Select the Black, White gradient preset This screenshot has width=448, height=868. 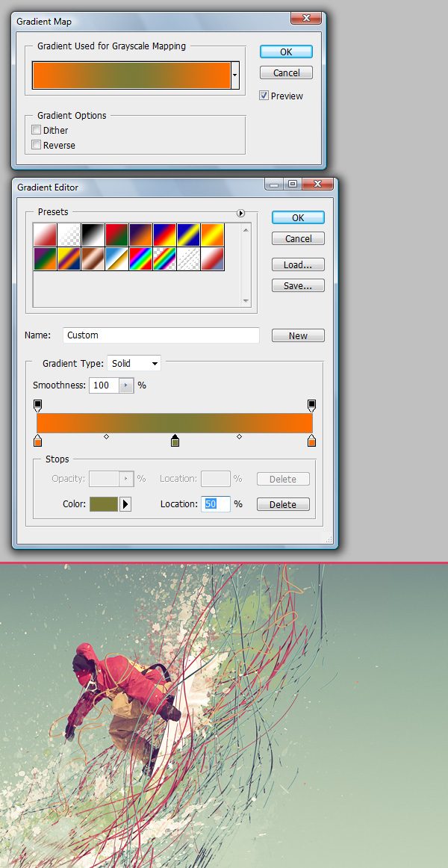93,235
